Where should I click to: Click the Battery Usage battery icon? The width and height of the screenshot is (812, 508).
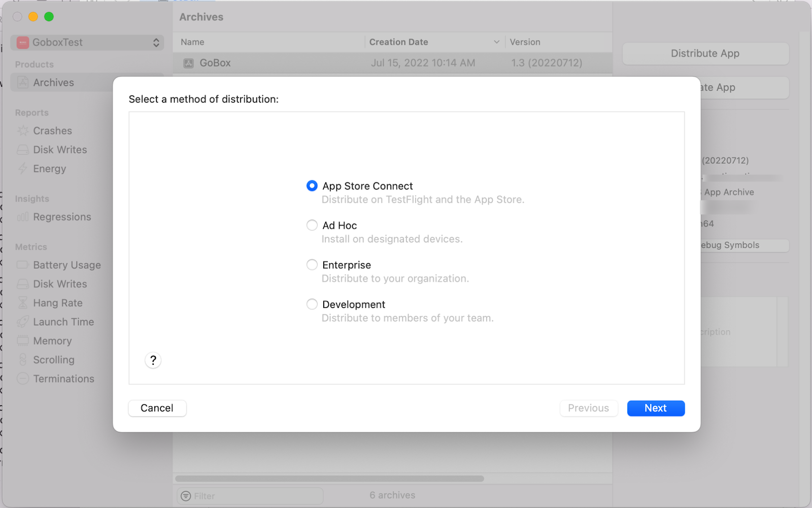click(x=23, y=265)
